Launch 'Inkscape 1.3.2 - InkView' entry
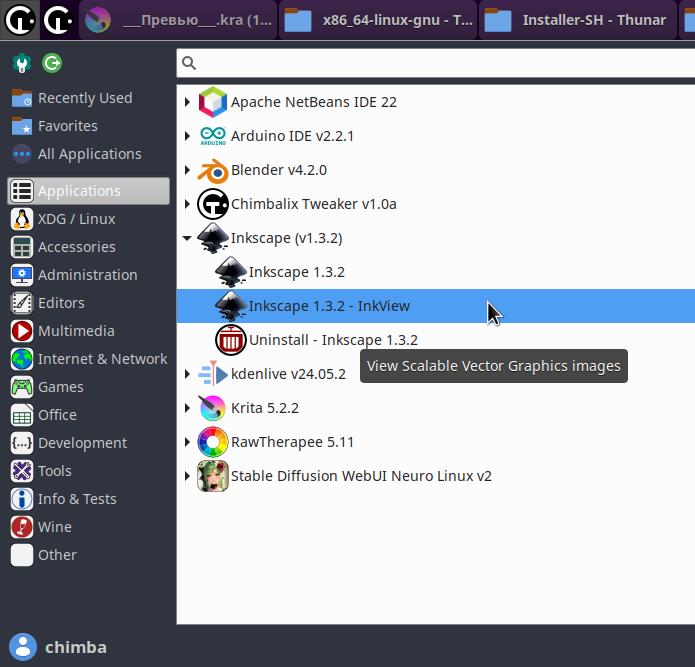Screen dimensions: 695x667 click(x=436, y=306)
